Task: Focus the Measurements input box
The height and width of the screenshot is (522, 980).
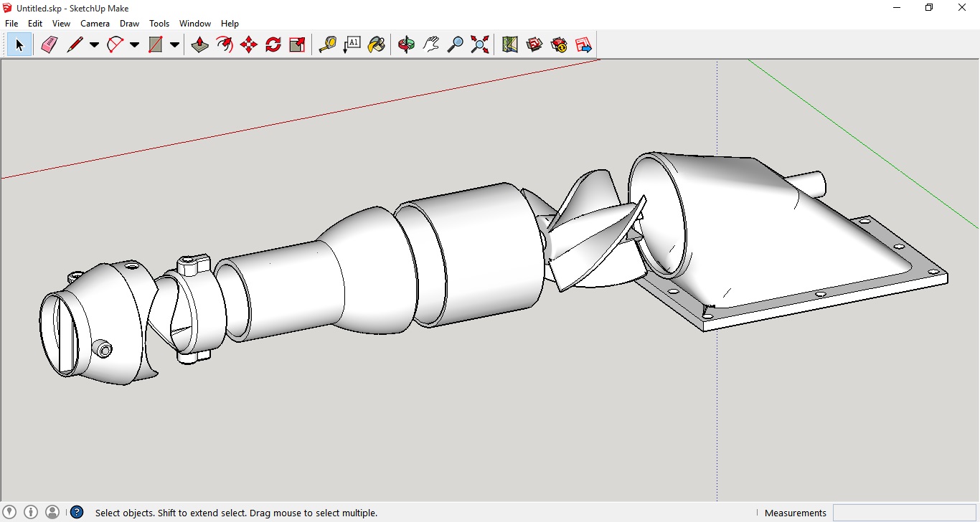Action: pos(905,513)
